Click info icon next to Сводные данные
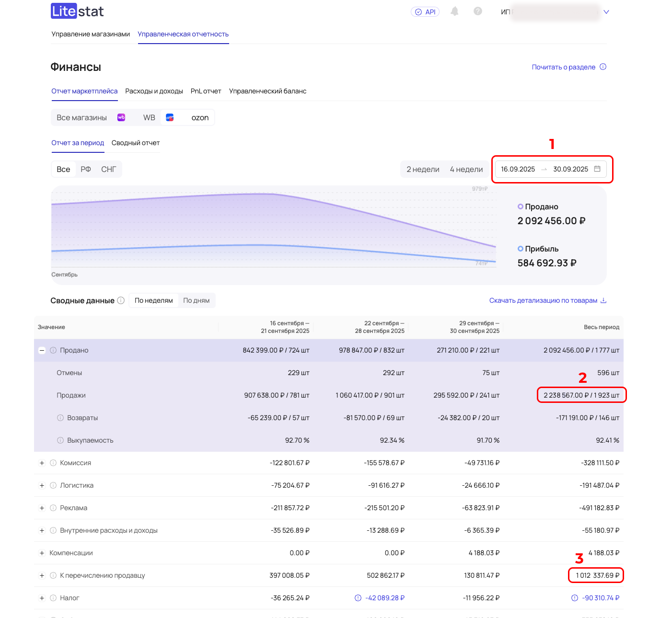Image resolution: width=672 pixels, height=618 pixels. point(121,300)
